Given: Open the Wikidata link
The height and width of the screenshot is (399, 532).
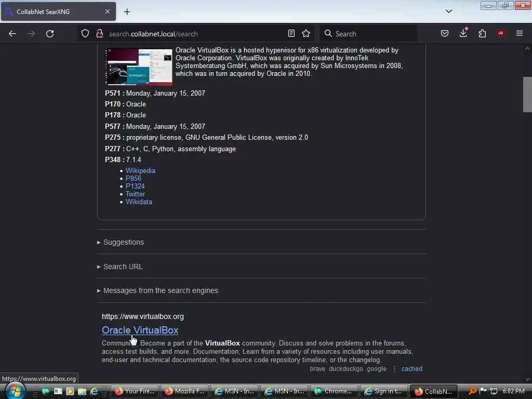Looking at the screenshot, I should pyautogui.click(x=139, y=202).
